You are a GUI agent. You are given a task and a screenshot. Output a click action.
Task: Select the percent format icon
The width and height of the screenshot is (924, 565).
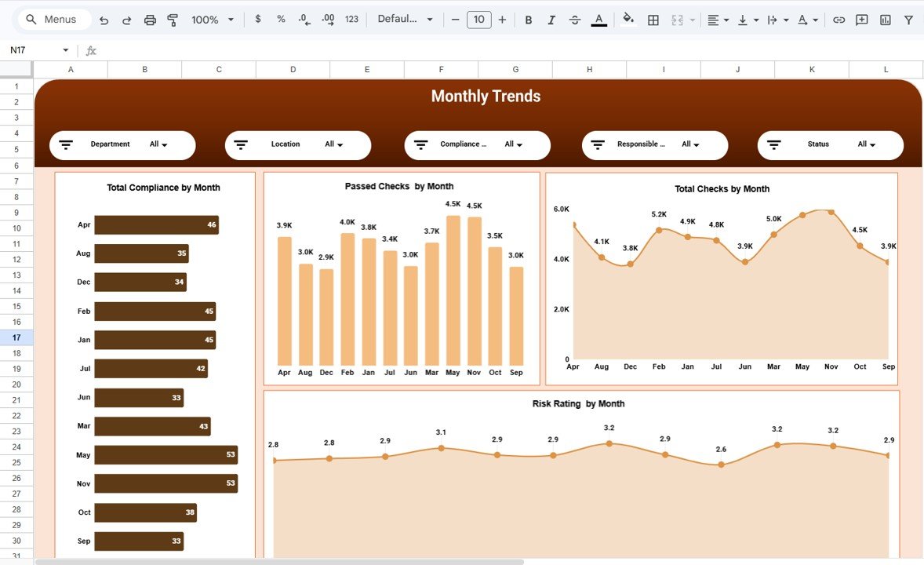[281, 19]
